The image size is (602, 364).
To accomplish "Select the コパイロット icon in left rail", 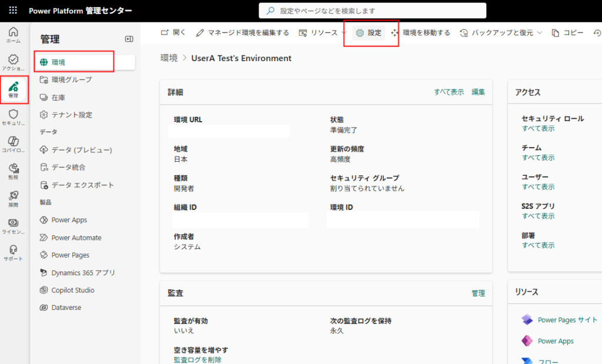I will pos(13,144).
